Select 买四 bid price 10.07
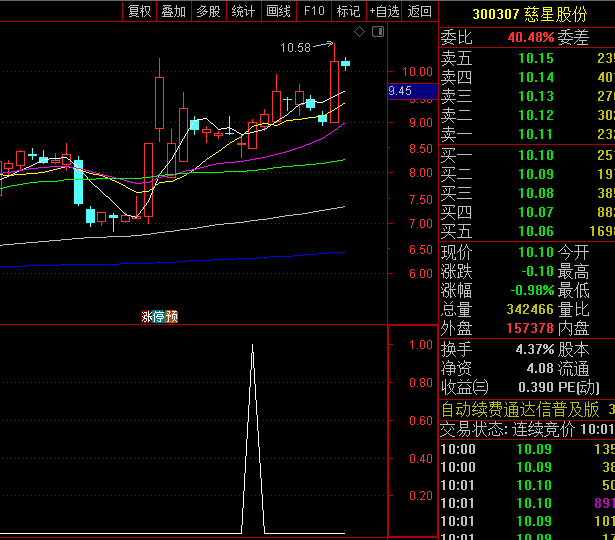The image size is (615, 540). (536, 212)
